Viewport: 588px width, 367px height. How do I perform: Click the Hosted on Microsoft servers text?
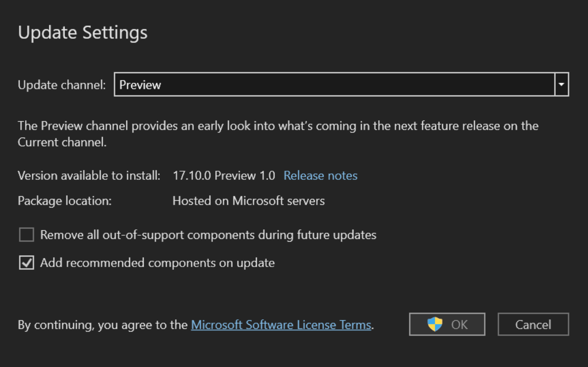coord(249,201)
